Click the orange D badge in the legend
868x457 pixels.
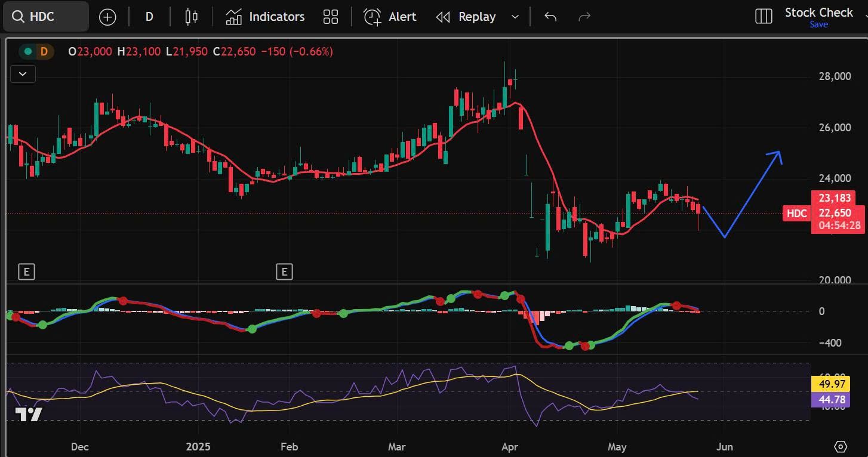click(44, 52)
